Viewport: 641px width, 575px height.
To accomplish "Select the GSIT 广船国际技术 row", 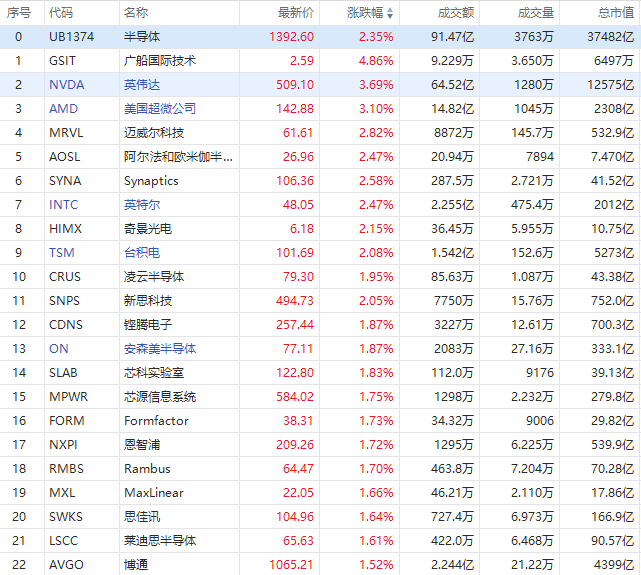I will click(x=320, y=61).
